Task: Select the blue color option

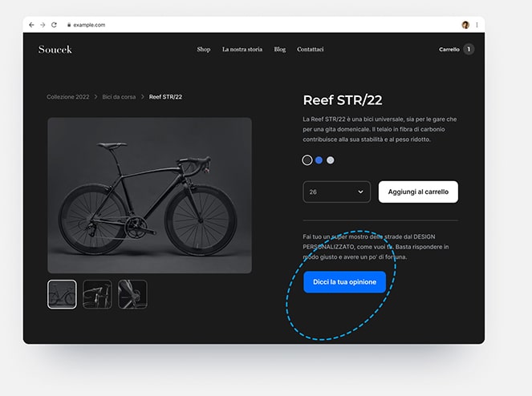Action: [319, 160]
